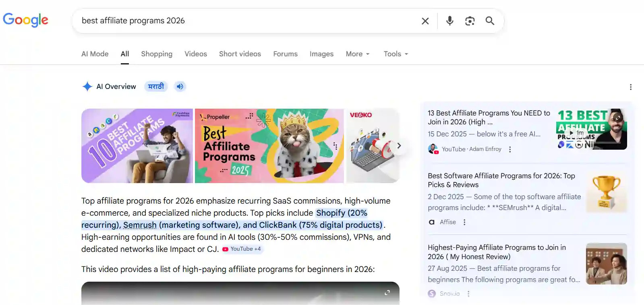The width and height of the screenshot is (644, 305).
Task: Click the Google logo
Action: [25, 20]
